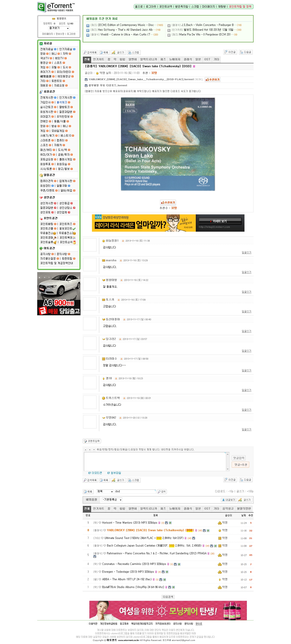Expand the 기본등록순 sort dropdown

click(112, 500)
